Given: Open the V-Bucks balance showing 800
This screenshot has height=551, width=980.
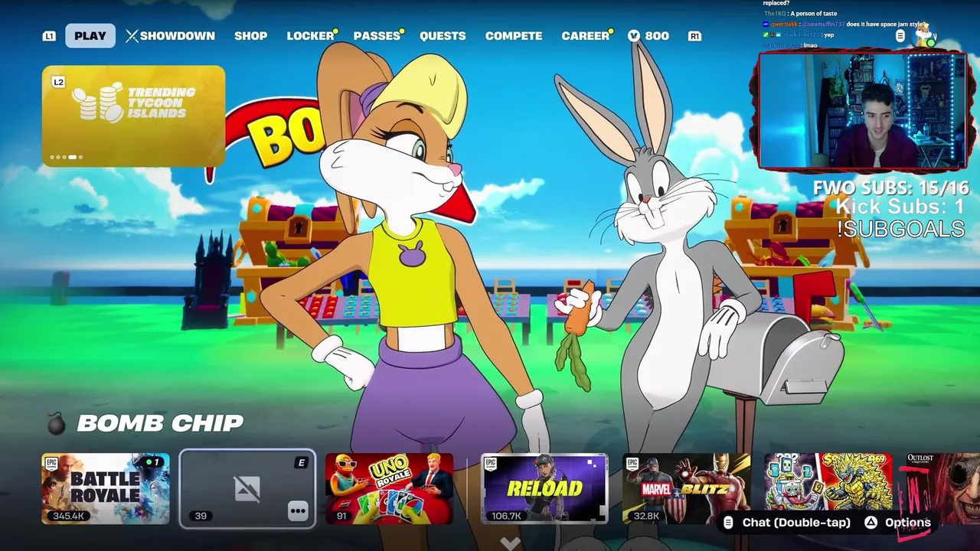Looking at the screenshot, I should 648,36.
